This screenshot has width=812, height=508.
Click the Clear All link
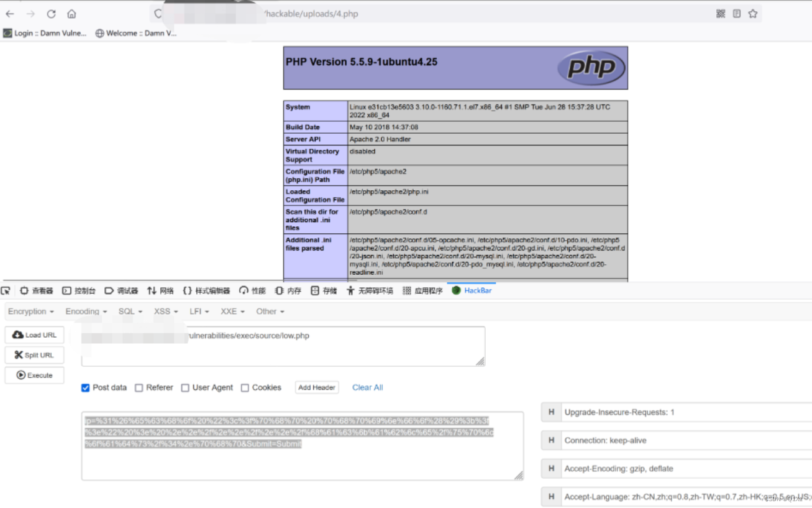click(368, 387)
